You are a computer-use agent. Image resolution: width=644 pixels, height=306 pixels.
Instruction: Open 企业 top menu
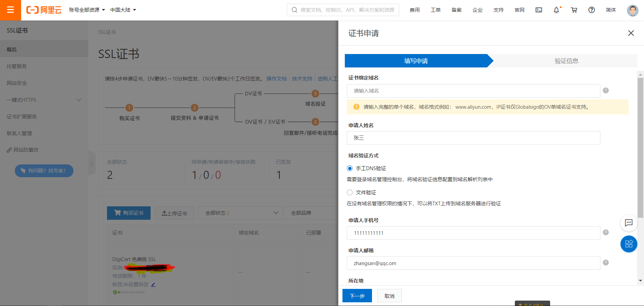[x=478, y=10]
